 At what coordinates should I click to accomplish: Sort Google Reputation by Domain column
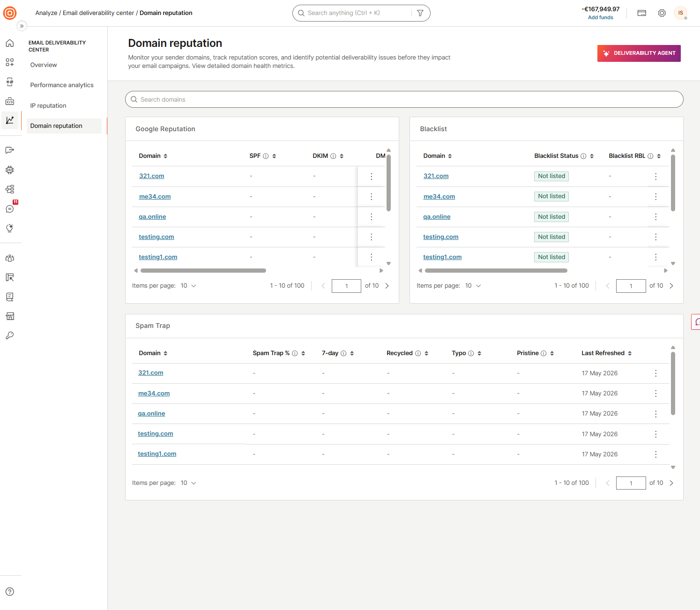click(x=165, y=156)
